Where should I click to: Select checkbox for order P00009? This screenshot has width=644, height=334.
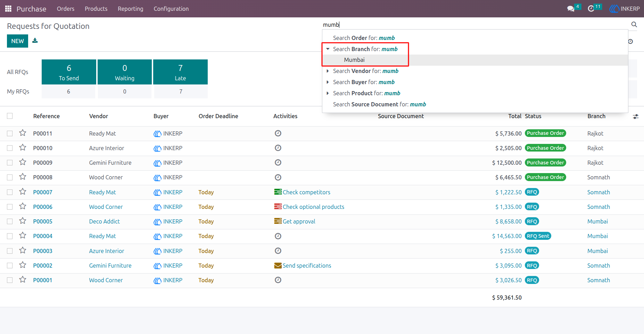tap(10, 163)
